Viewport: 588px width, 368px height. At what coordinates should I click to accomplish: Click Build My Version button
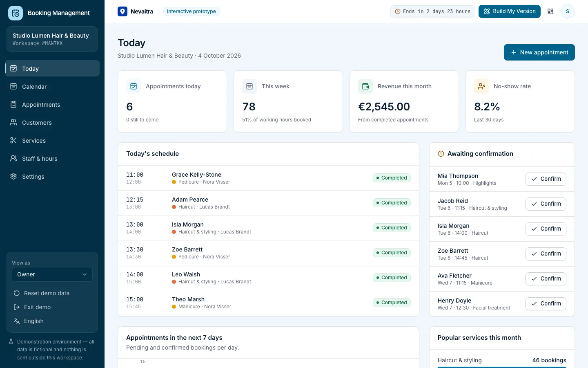click(x=509, y=11)
